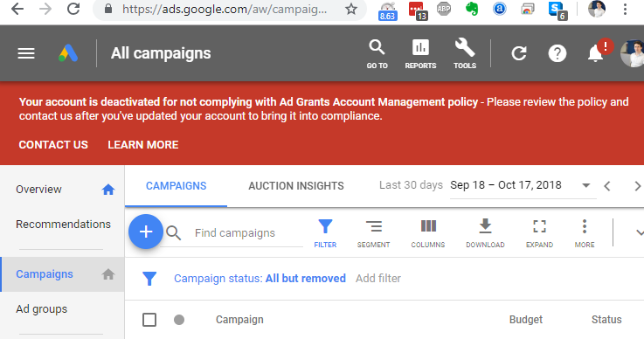Open the MORE options menu
The width and height of the screenshot is (644, 339).
pyautogui.click(x=585, y=233)
